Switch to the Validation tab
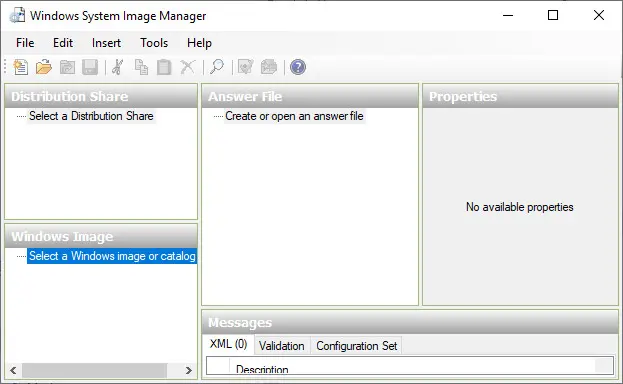The height and width of the screenshot is (384, 623). 282,346
